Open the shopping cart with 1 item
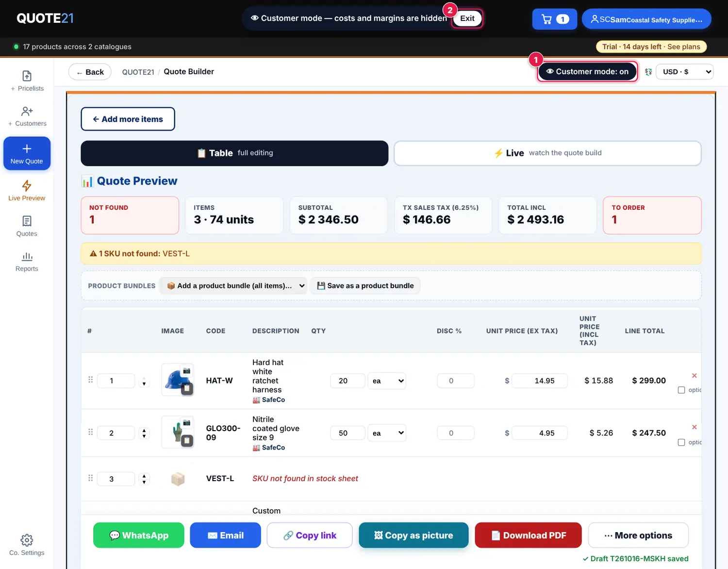Screen dimensions: 728x569 tap(554, 19)
